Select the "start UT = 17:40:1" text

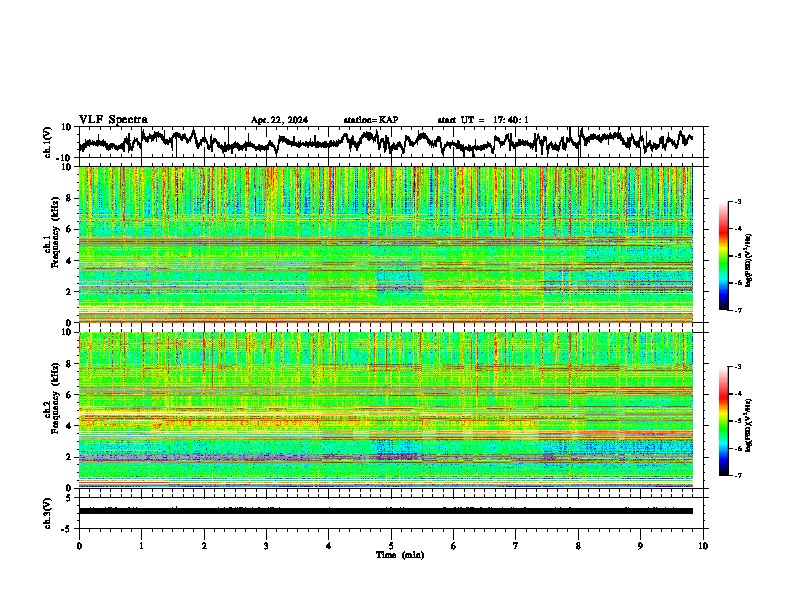483,120
